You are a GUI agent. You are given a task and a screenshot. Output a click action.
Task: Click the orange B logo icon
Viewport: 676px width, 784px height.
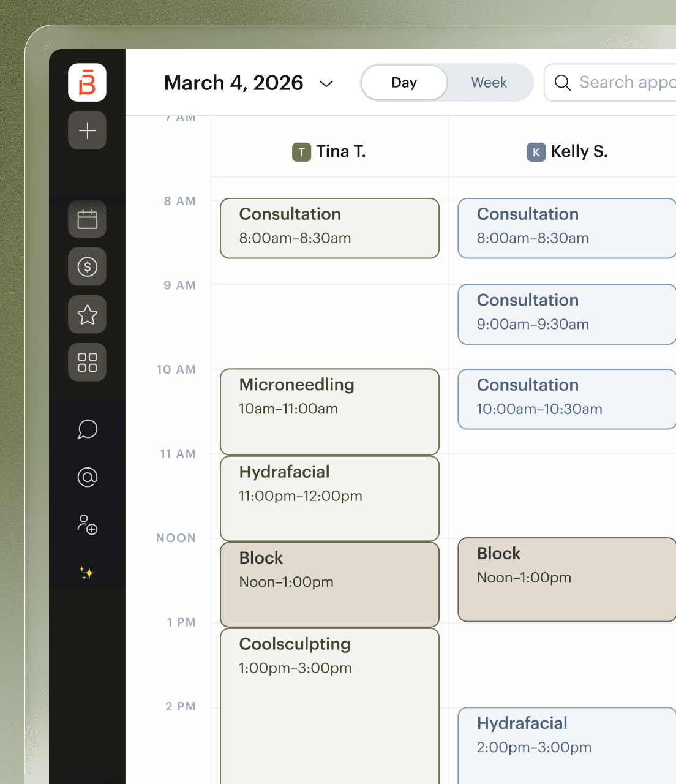tap(87, 82)
